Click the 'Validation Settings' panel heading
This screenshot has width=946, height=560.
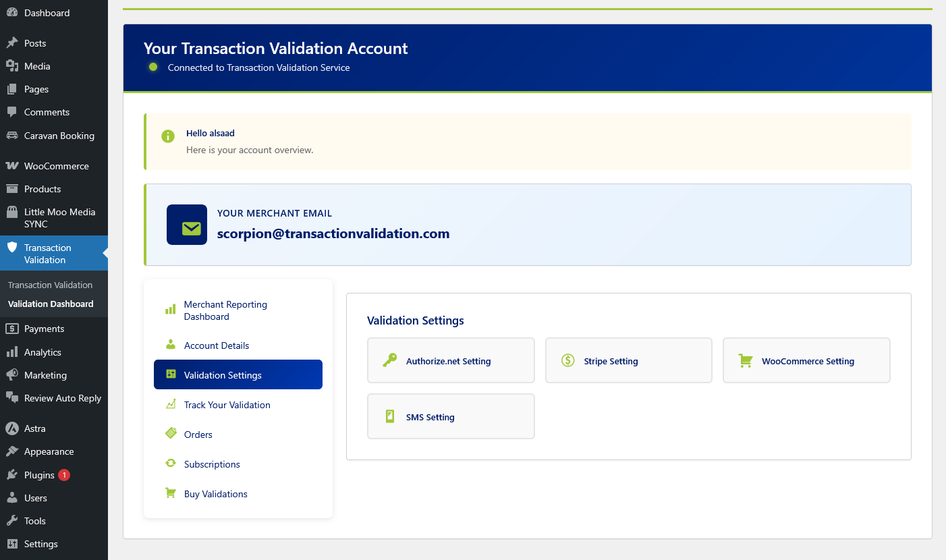[x=416, y=320]
